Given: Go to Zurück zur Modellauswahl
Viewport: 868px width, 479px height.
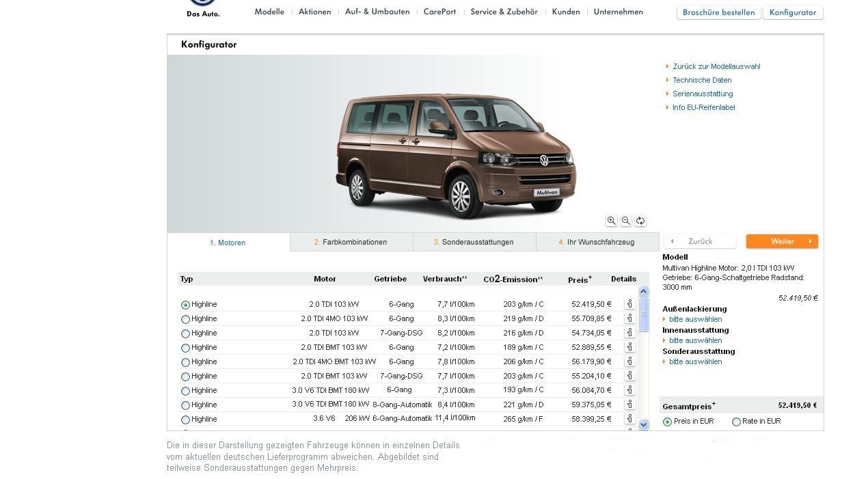Looking at the screenshot, I should click(x=716, y=66).
